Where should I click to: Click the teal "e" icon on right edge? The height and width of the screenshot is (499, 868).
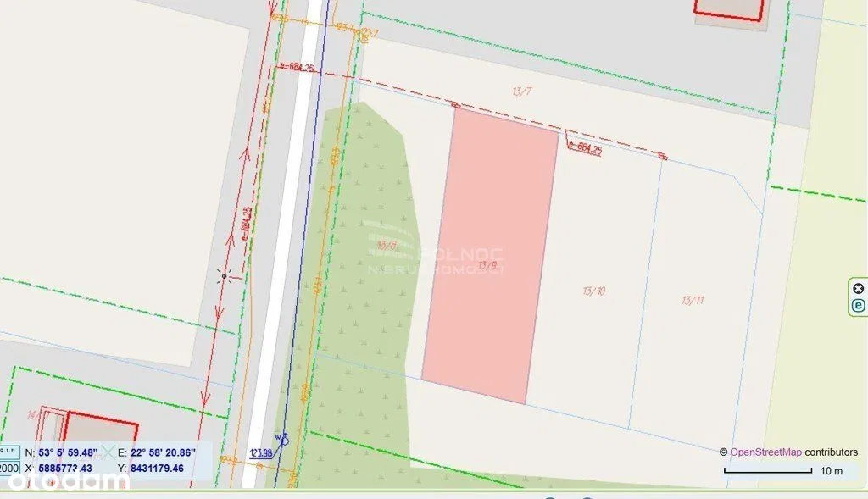pos(858,305)
